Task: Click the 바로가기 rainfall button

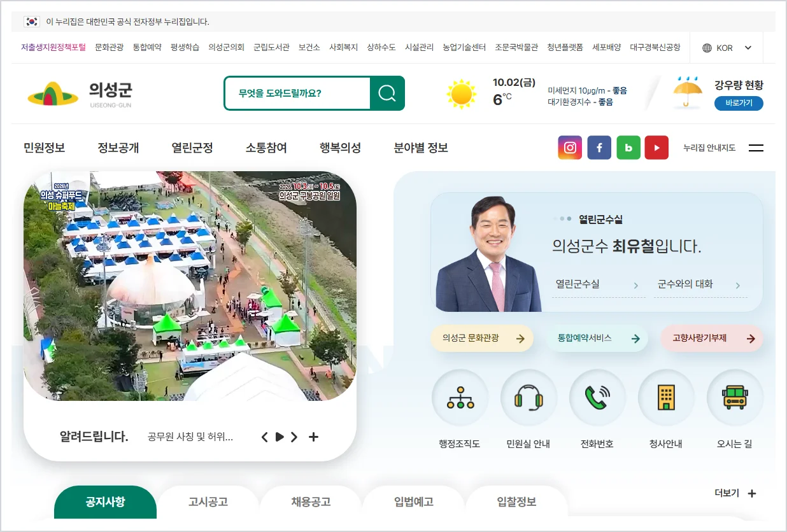Action: pyautogui.click(x=739, y=103)
